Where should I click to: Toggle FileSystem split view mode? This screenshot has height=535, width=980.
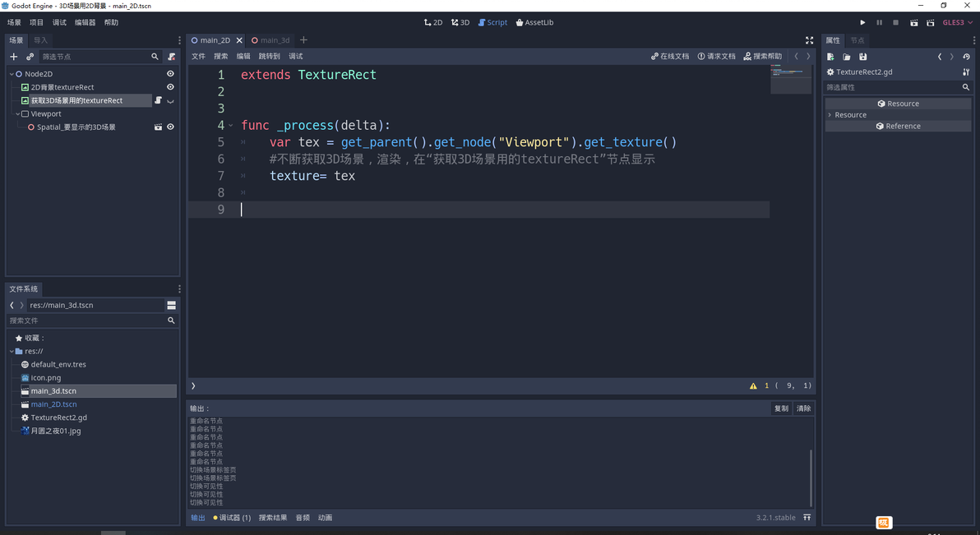coord(171,305)
